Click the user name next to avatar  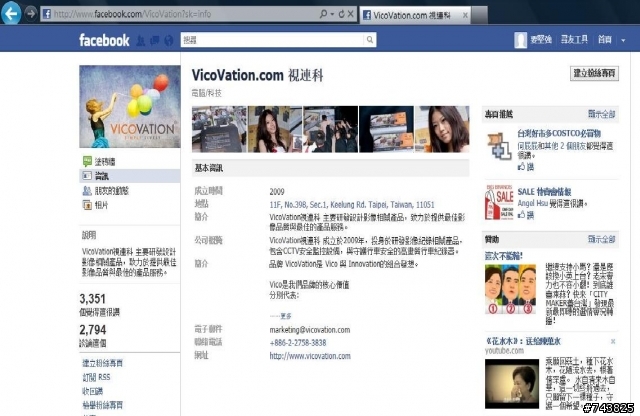541,40
